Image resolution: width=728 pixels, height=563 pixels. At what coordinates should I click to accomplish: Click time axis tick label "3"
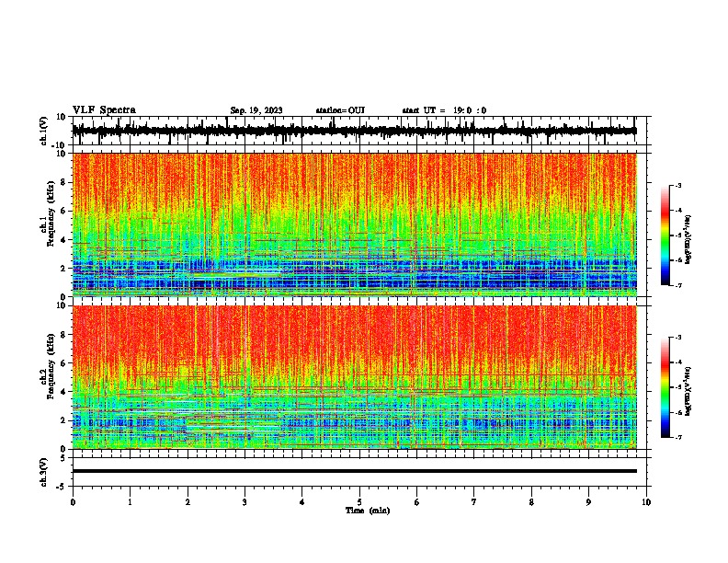(x=245, y=502)
